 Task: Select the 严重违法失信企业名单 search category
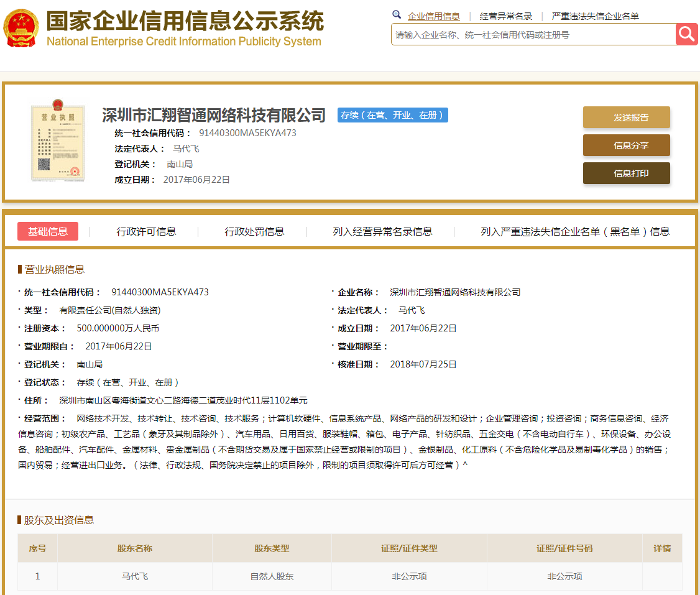(x=595, y=16)
